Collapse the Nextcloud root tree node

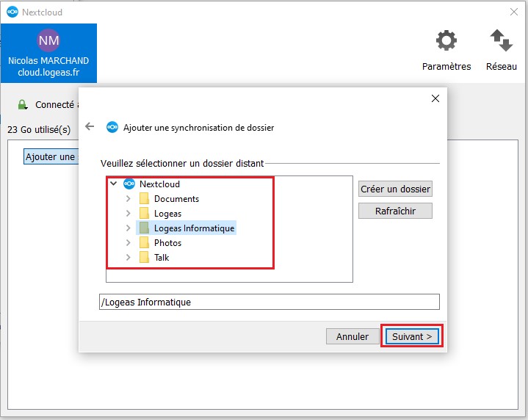113,184
